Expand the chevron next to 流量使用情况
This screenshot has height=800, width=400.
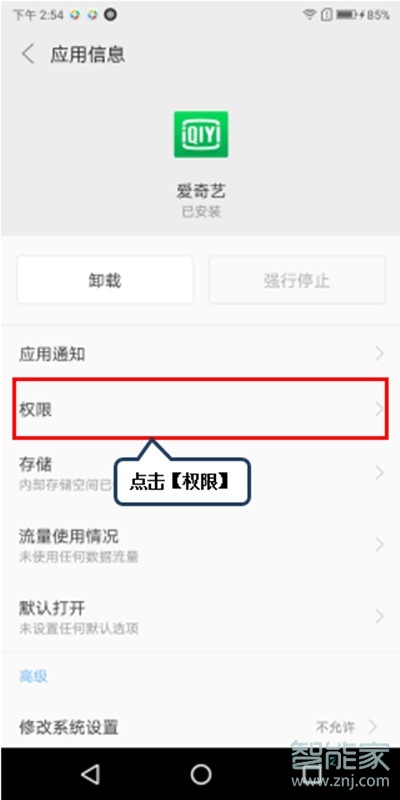(x=379, y=545)
